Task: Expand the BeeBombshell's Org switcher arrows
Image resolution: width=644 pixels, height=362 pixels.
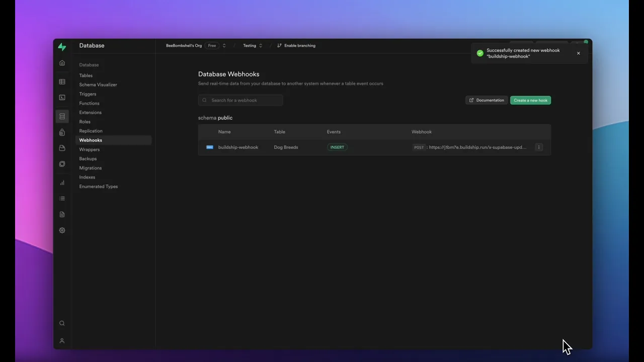Action: coord(224,46)
